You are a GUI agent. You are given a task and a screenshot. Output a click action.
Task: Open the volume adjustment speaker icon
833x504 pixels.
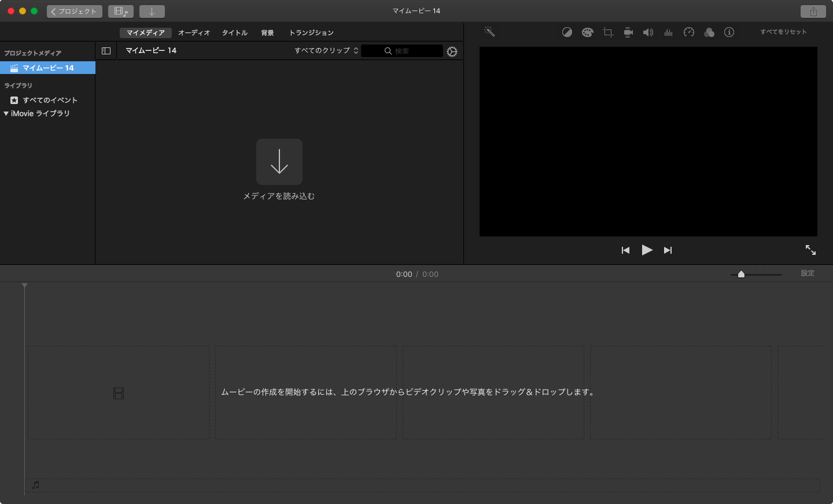coord(648,32)
